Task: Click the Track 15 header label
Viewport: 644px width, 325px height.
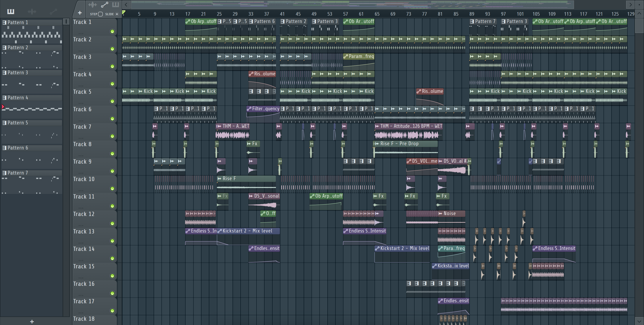Action: [84, 266]
